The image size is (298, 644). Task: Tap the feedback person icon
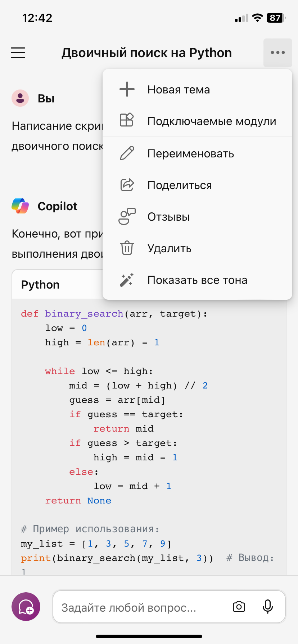point(127,217)
